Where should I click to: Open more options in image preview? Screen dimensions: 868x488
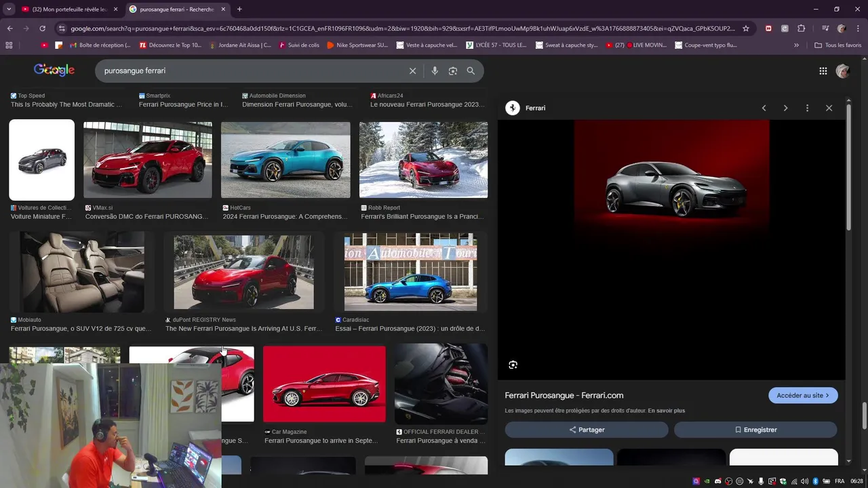pyautogui.click(x=807, y=108)
